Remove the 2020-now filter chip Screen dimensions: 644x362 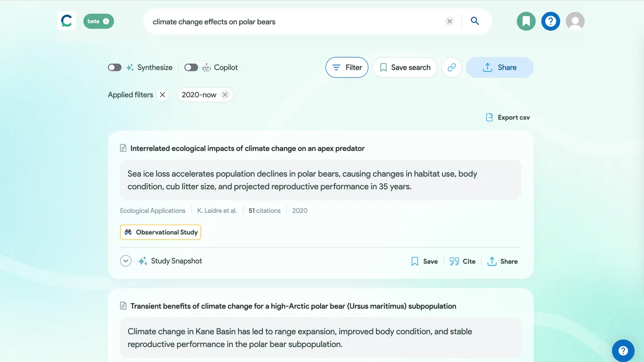[225, 95]
